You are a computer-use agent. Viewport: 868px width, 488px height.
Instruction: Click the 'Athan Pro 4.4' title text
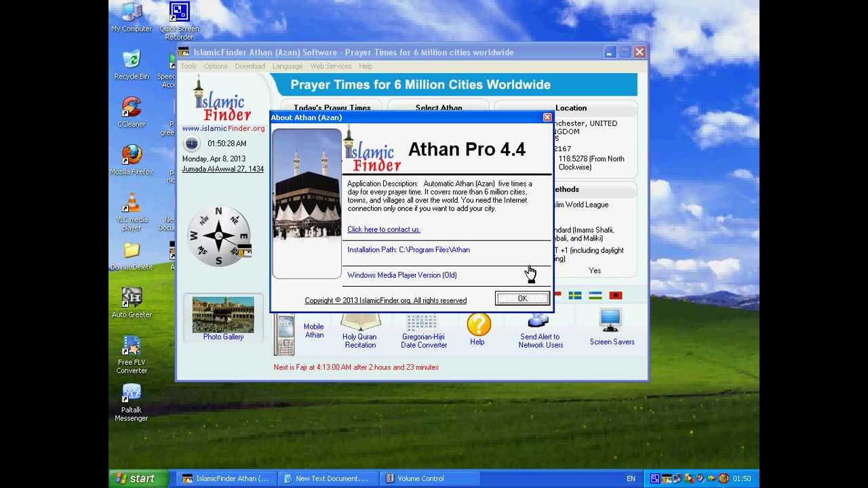click(467, 150)
